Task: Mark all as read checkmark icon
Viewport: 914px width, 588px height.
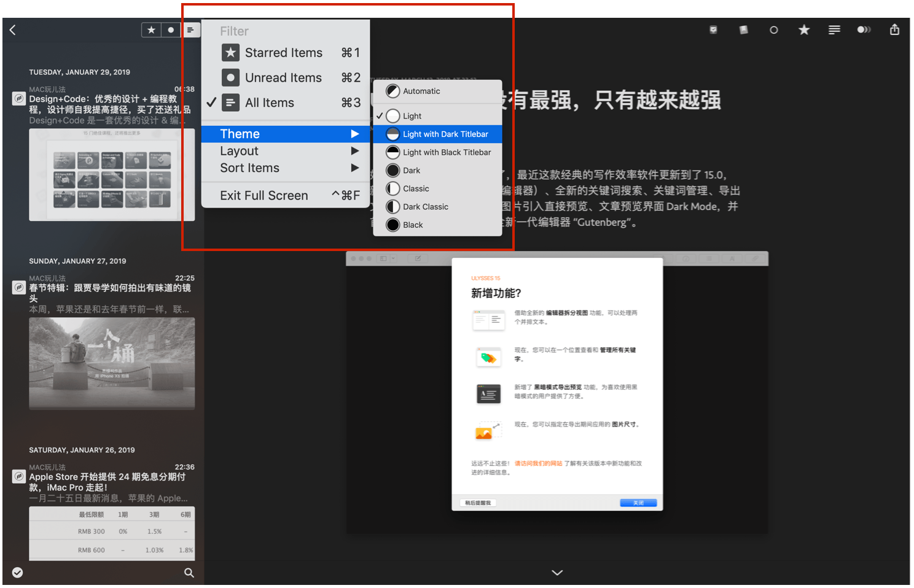Action: 18,572
